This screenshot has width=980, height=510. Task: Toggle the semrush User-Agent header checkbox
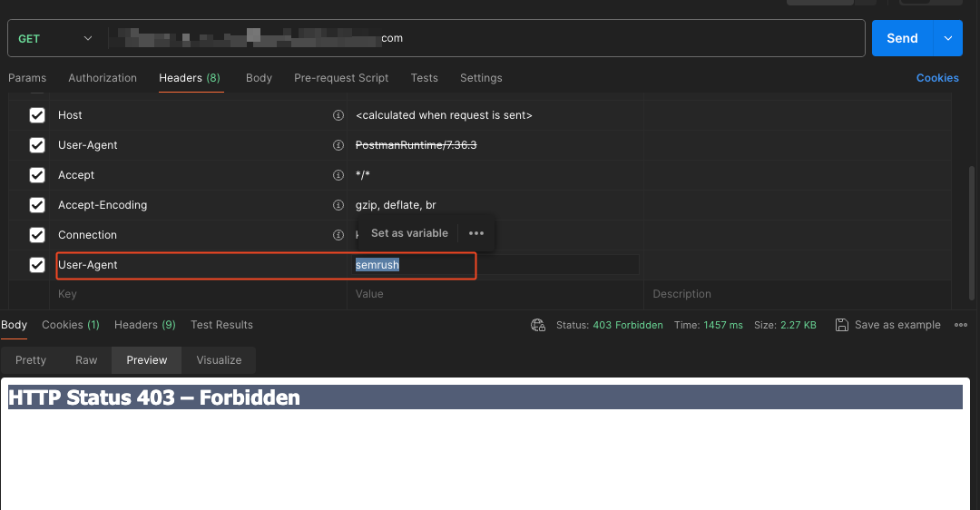coord(37,265)
